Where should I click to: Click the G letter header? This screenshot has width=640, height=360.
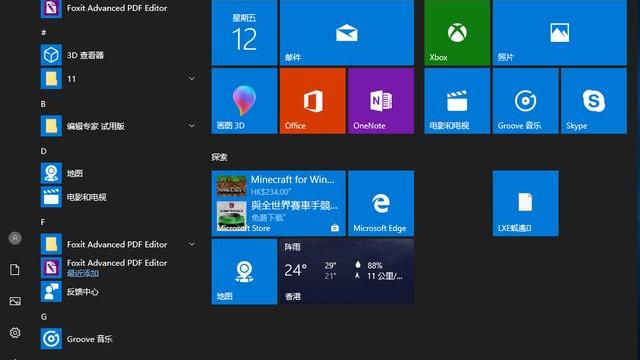click(43, 316)
